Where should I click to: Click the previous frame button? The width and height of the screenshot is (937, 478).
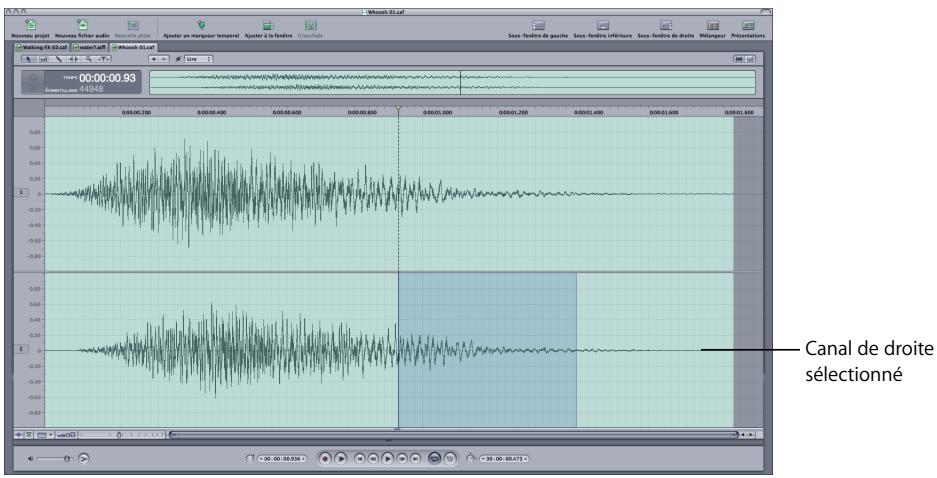(373, 459)
